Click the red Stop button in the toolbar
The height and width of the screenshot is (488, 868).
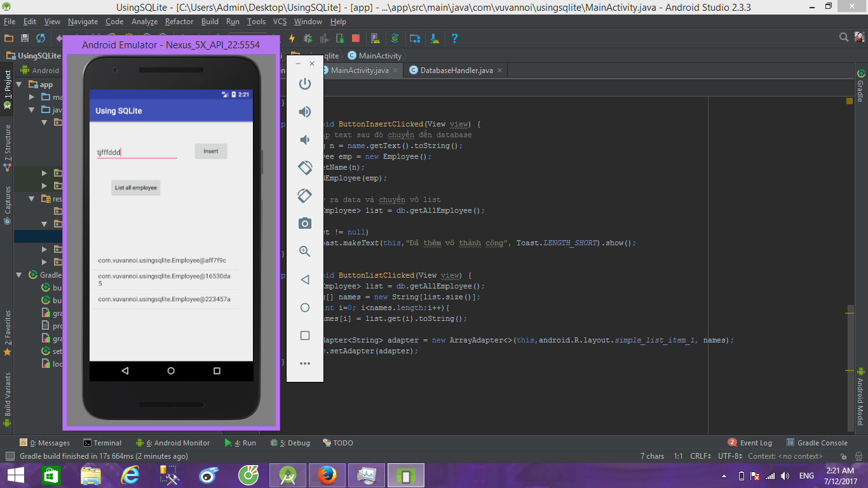[356, 39]
